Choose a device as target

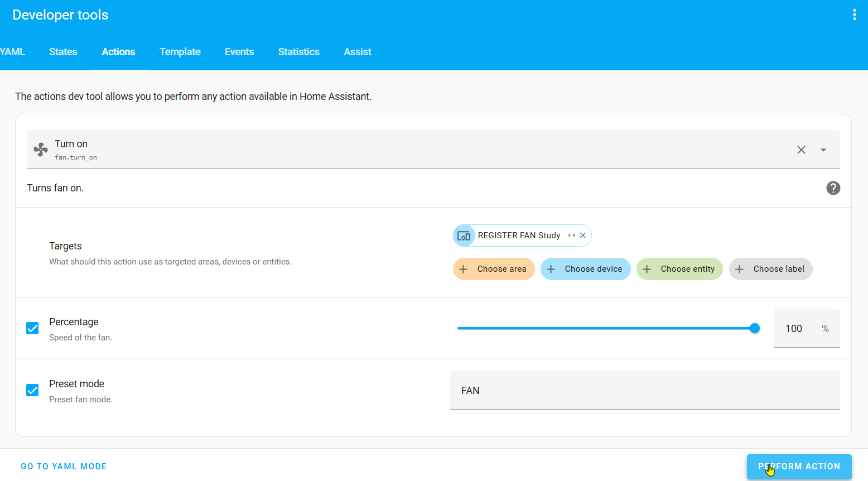[x=585, y=269]
